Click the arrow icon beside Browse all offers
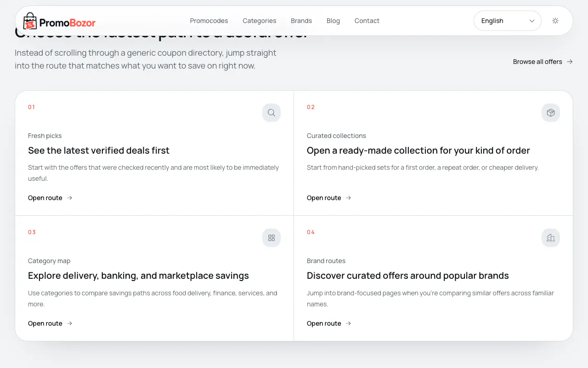 570,62
